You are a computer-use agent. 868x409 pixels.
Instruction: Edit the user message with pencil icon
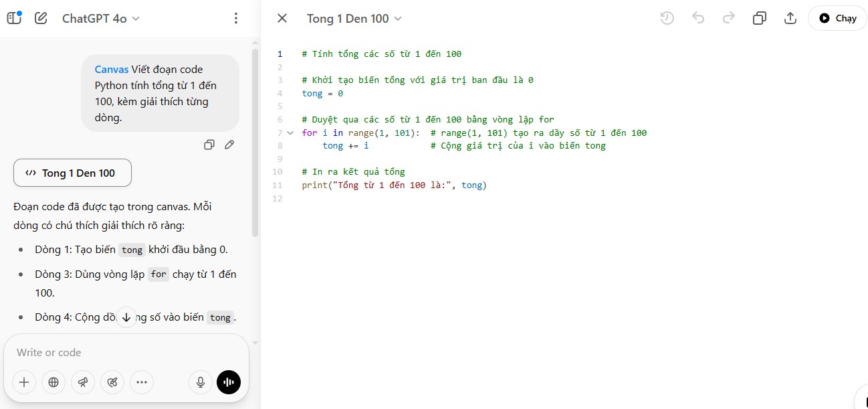click(229, 145)
